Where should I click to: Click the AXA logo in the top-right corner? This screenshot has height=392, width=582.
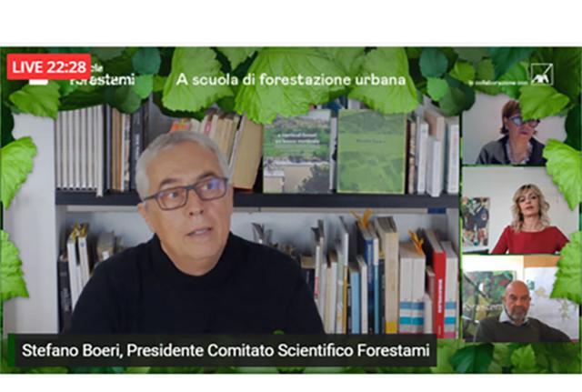coord(542,75)
